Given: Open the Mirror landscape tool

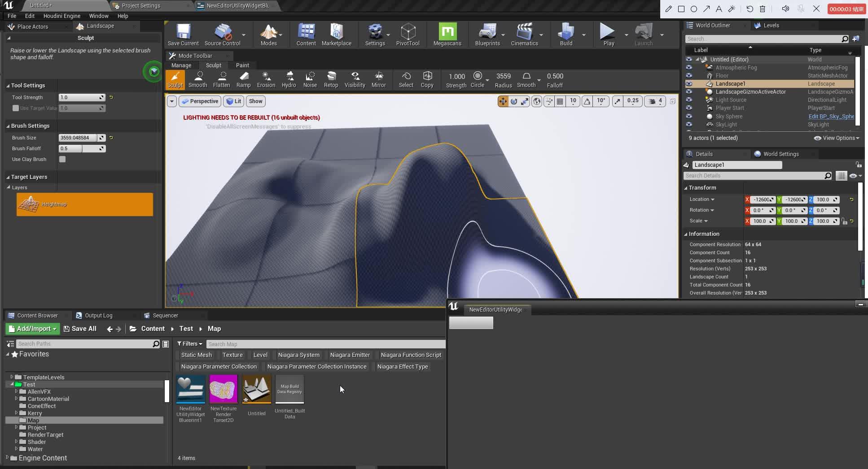Looking at the screenshot, I should click(x=378, y=79).
